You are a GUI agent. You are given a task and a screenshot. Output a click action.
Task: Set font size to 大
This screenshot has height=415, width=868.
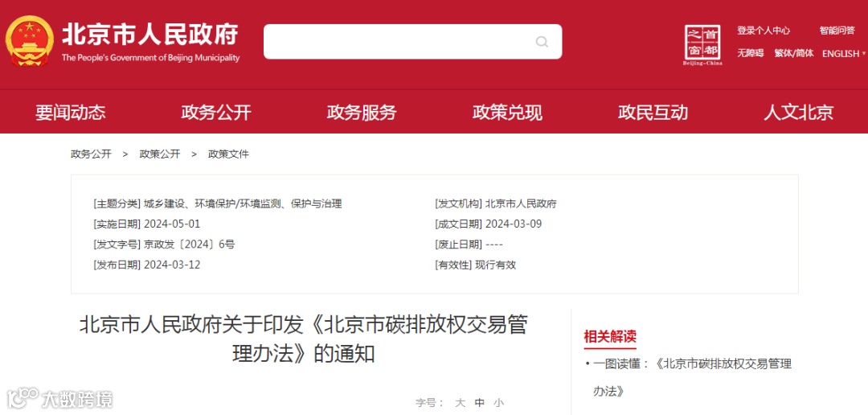(460, 404)
